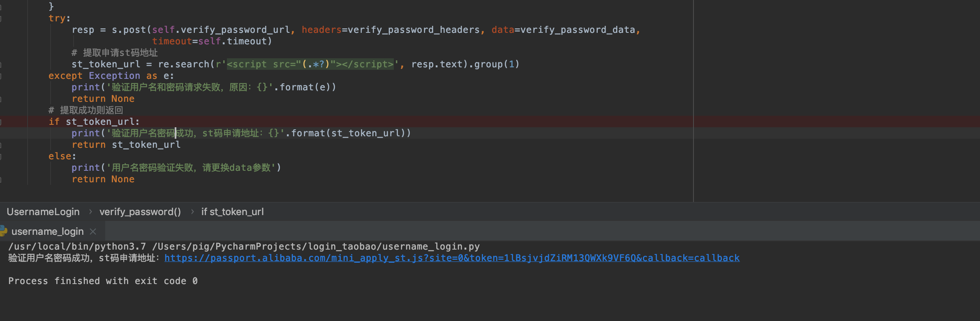980x321 pixels.
Task: Click the 'resp = s.post(' code text
Action: (111, 30)
